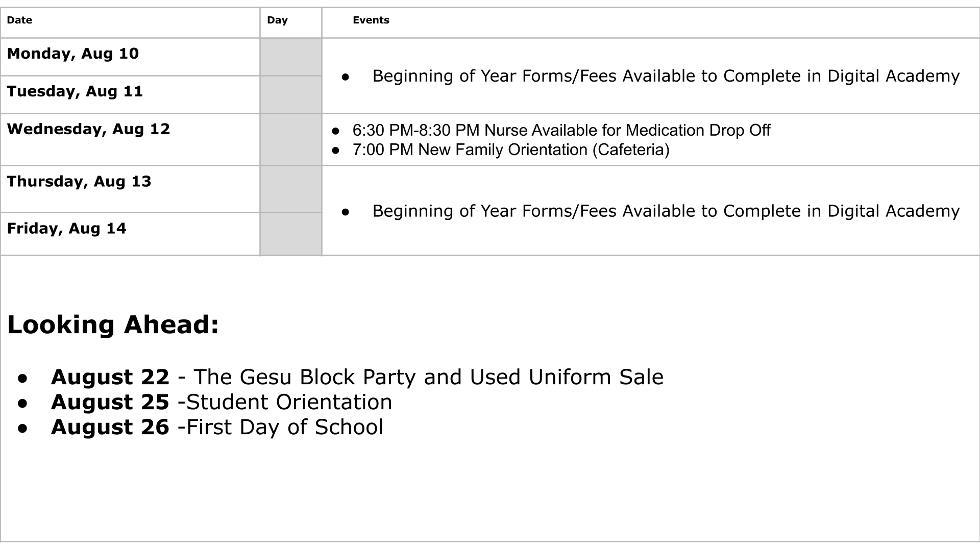
Task: Click the August 25 Student Orientation item
Action: pos(222,402)
